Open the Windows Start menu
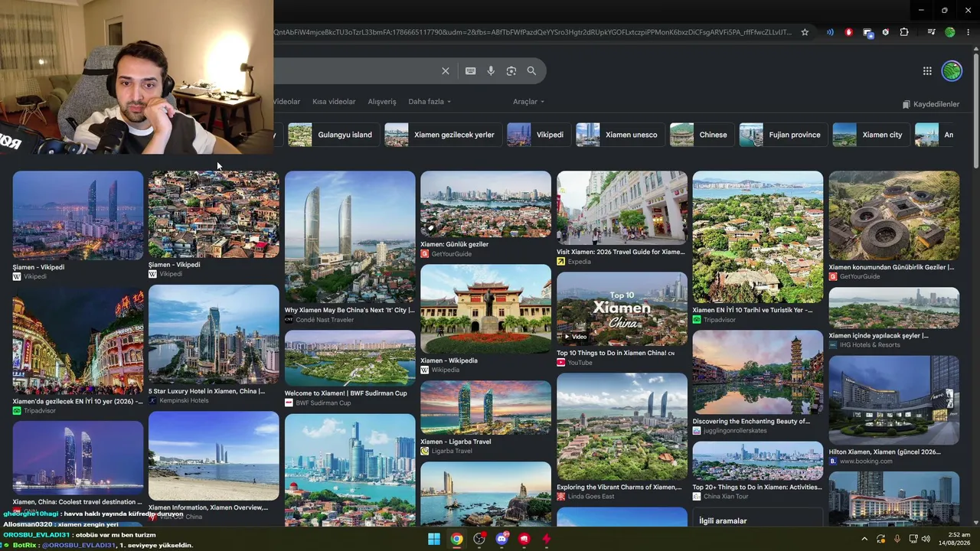This screenshot has height=551, width=980. (434, 539)
